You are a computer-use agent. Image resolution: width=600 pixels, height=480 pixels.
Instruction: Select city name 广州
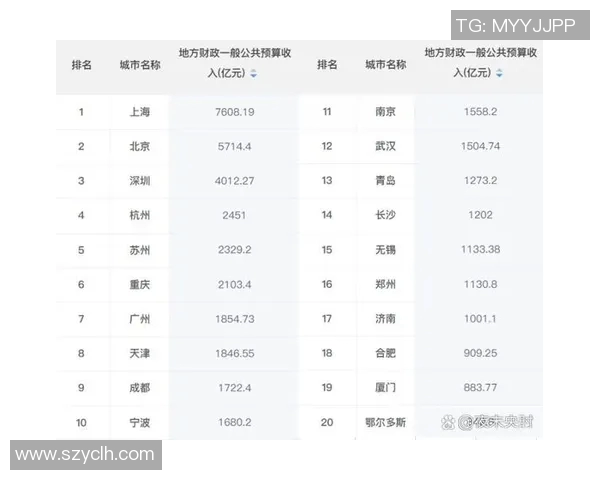(x=140, y=319)
